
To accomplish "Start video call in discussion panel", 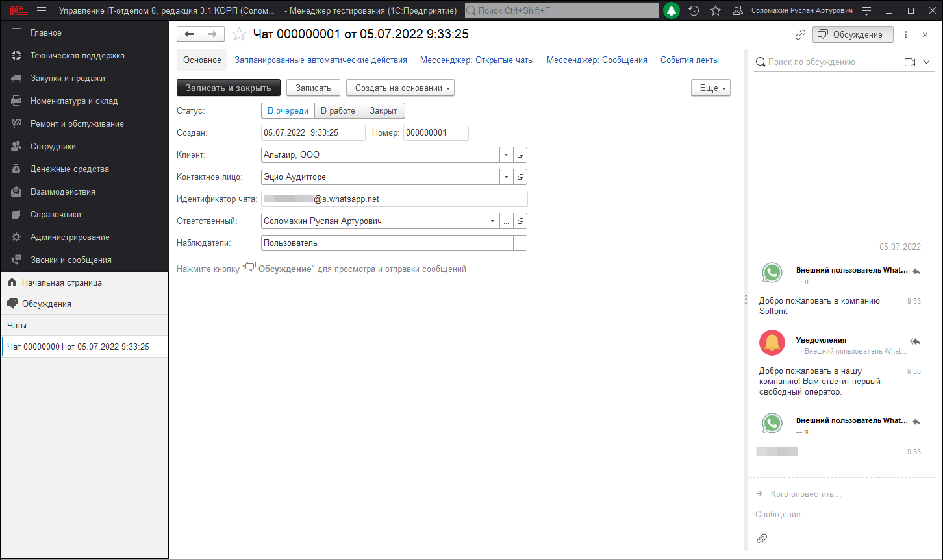I will pyautogui.click(x=909, y=62).
